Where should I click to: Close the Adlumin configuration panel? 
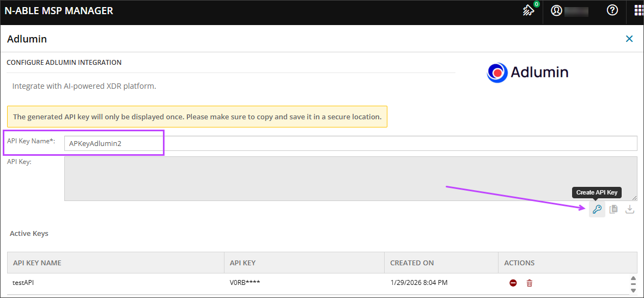(x=629, y=39)
